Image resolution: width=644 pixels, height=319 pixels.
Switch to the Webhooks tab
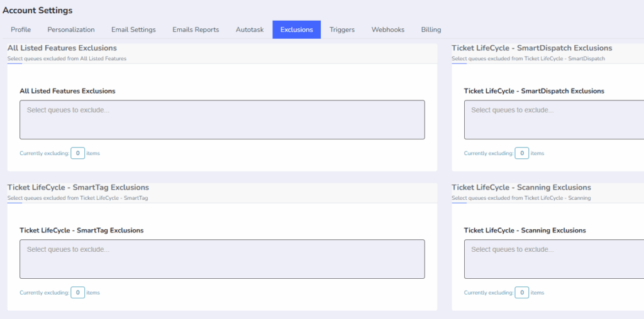(387, 30)
